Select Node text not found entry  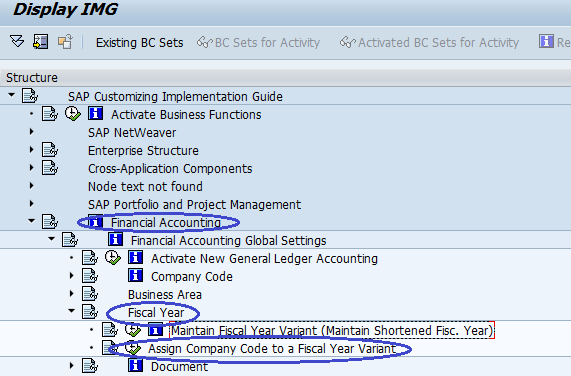pos(145,186)
